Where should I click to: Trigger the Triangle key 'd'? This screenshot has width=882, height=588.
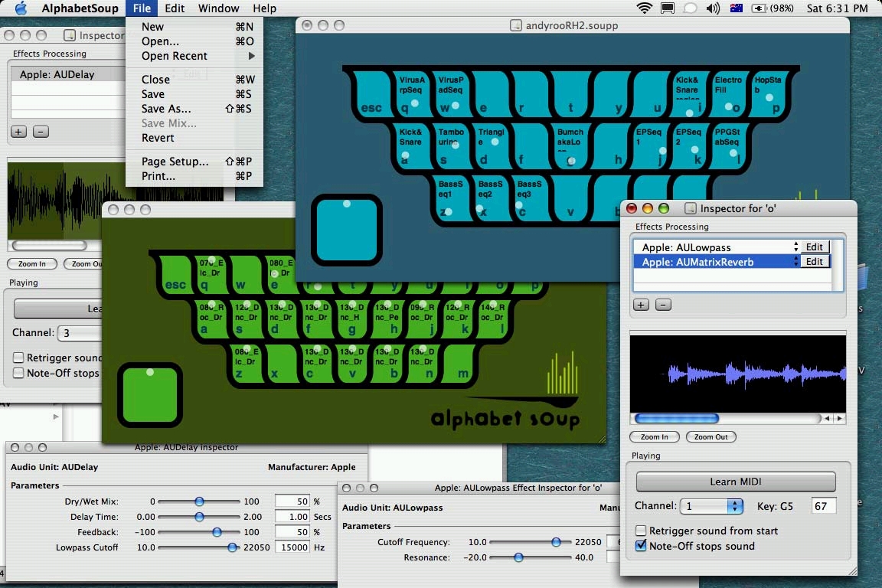click(490, 146)
